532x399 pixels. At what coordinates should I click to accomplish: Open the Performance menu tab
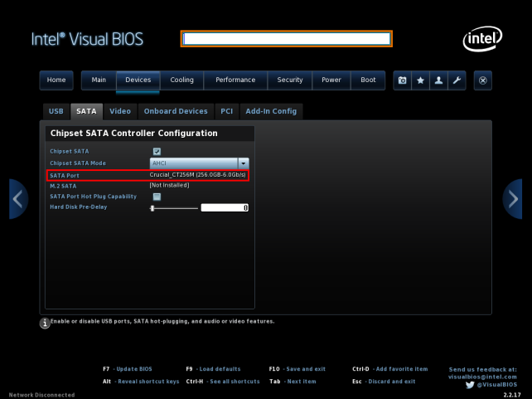tap(235, 80)
